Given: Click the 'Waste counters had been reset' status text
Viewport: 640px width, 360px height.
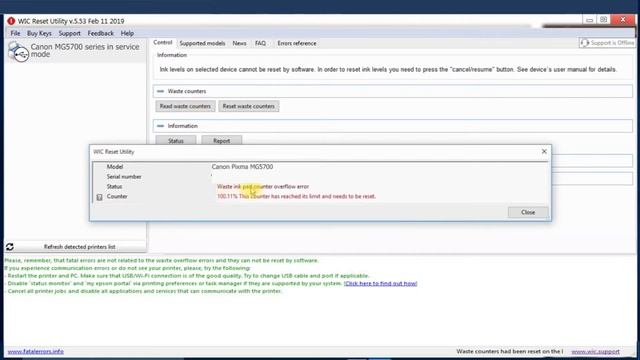Looking at the screenshot, I should tap(509, 351).
